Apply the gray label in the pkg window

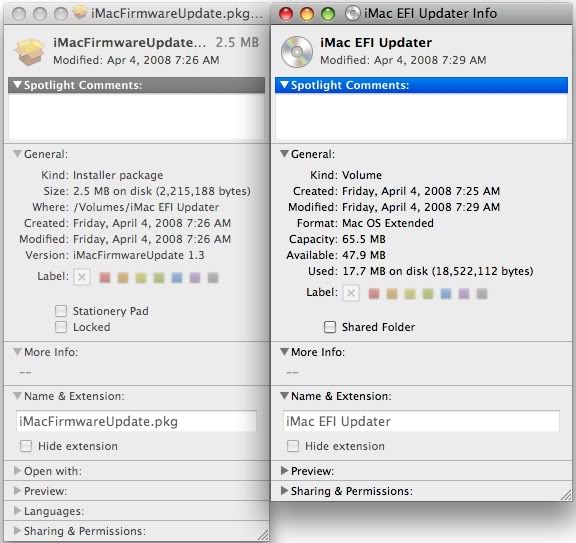213,277
